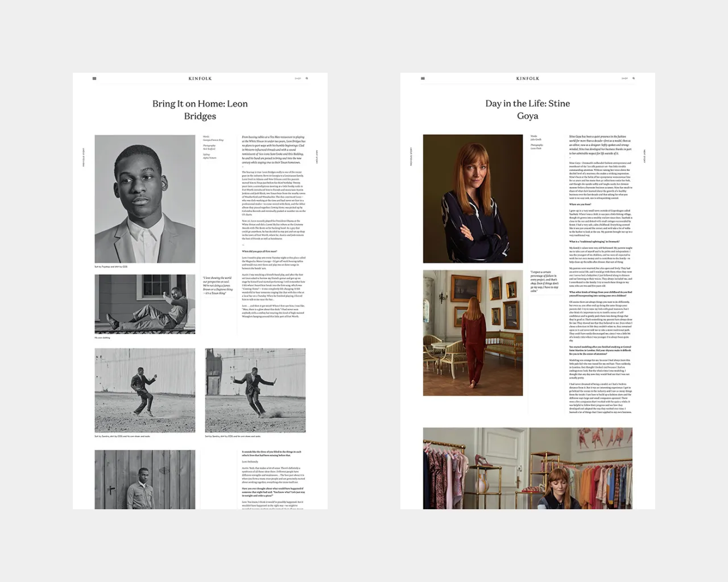Select headline 'Bring It on Home: Leon Bridges'
728x582 pixels.
click(200, 110)
